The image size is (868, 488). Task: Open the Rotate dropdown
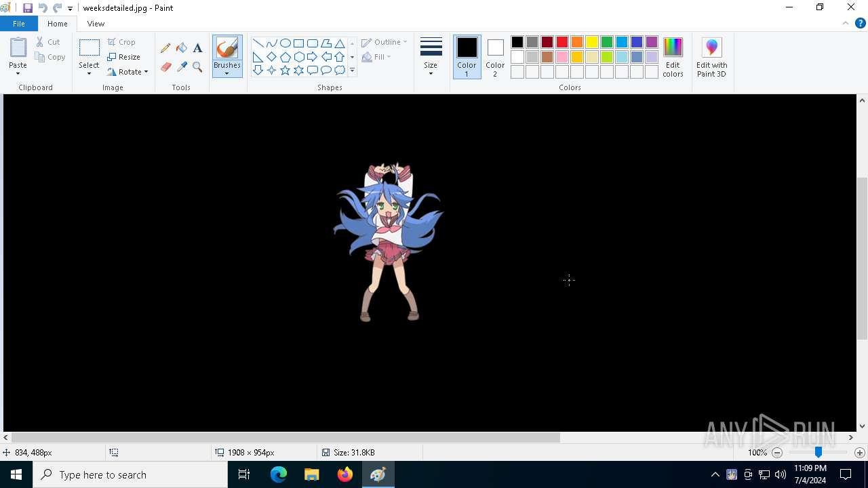pos(127,72)
